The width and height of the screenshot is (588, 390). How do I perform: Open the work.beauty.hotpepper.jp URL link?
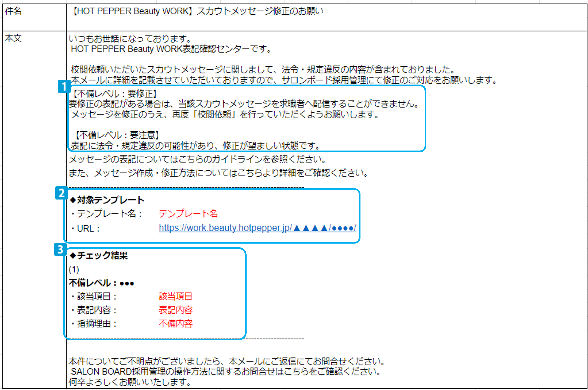coord(257,228)
